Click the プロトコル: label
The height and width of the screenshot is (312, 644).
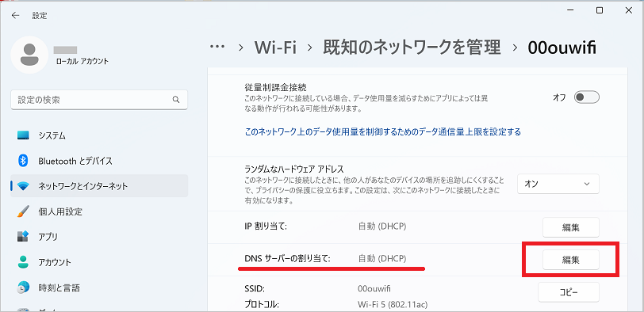coord(262,304)
